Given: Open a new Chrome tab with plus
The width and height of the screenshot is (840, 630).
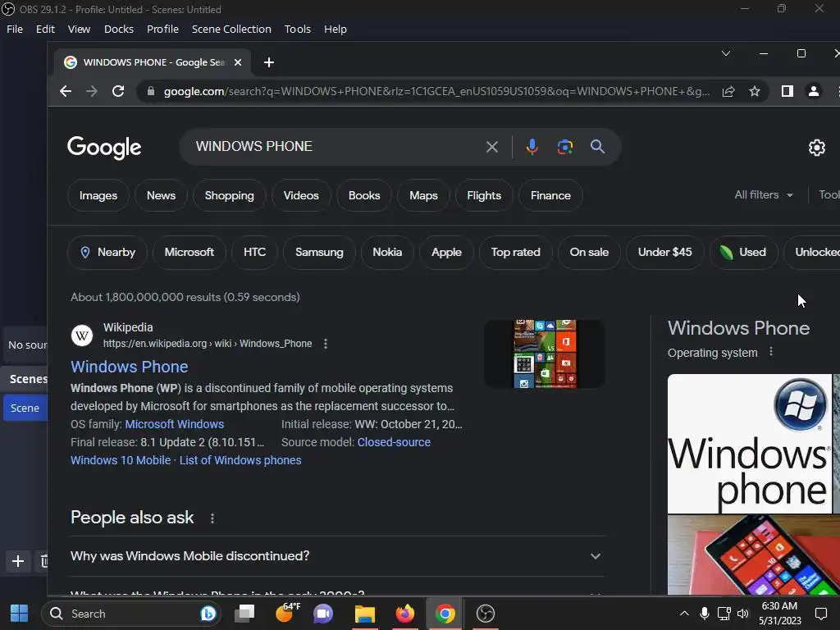Looking at the screenshot, I should click(269, 62).
